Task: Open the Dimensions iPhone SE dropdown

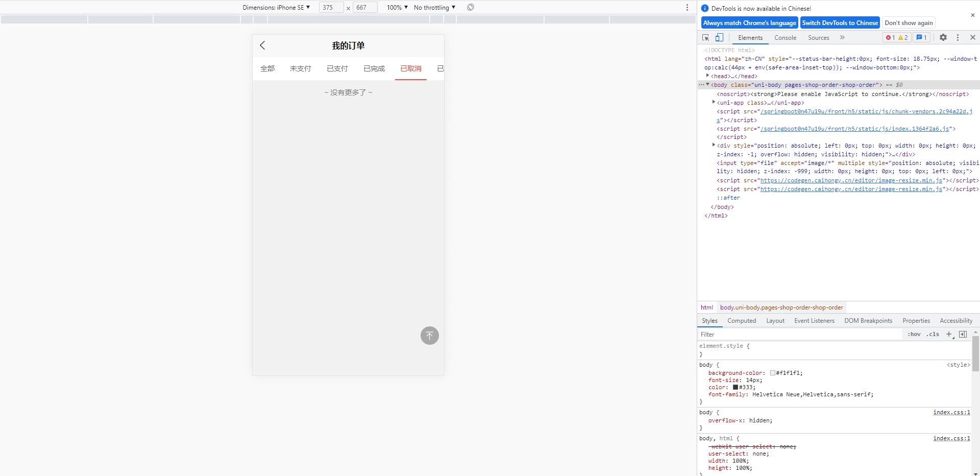Action: (x=276, y=8)
